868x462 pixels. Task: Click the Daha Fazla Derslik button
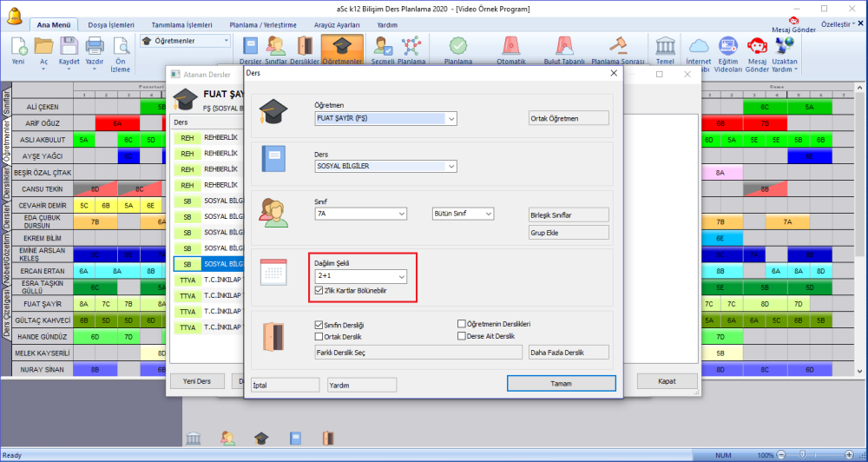(x=569, y=353)
